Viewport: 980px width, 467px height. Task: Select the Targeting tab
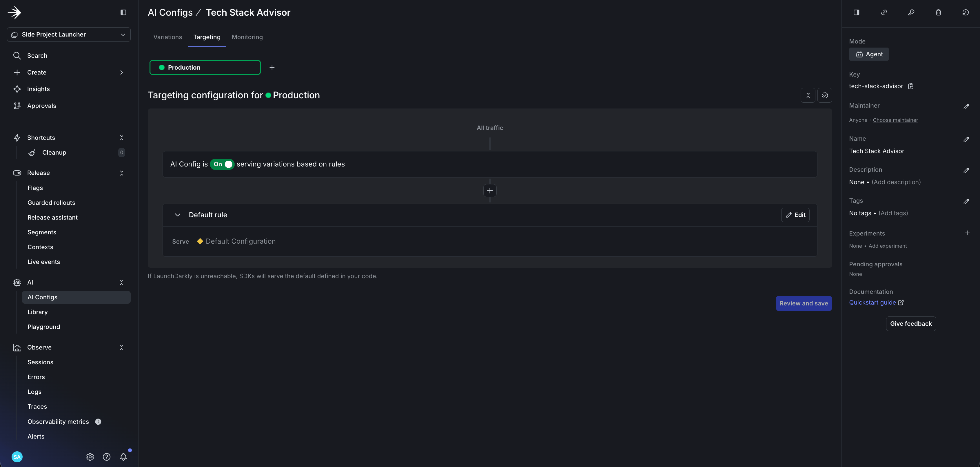[207, 37]
